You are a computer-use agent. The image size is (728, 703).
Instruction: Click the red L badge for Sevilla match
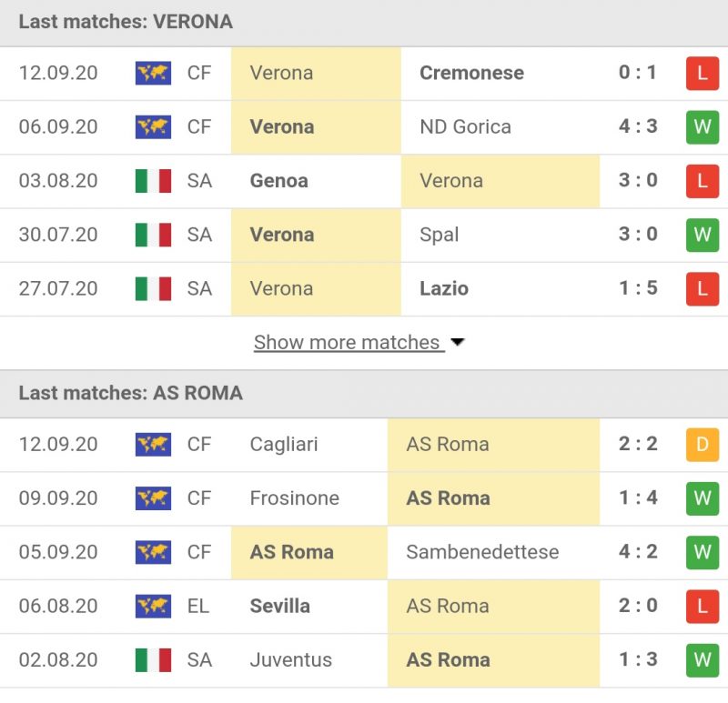pos(702,606)
